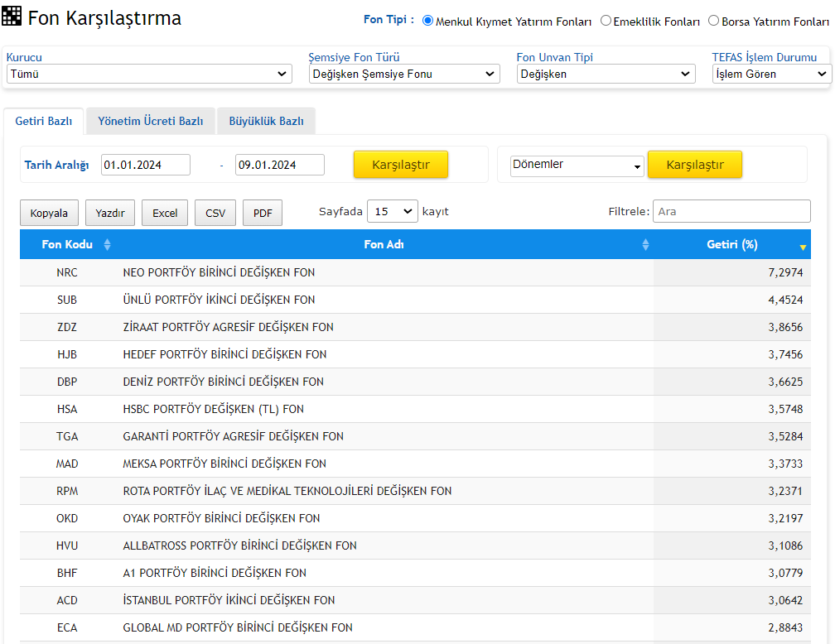Screen dimensions: 835x644
Task: Click MEKSA PORTFÖY BİRİNCİ DEĞİŞKEN FON
Action: point(224,464)
